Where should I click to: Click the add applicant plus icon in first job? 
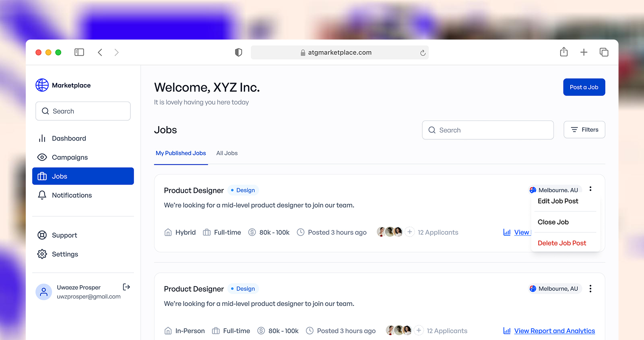point(409,232)
